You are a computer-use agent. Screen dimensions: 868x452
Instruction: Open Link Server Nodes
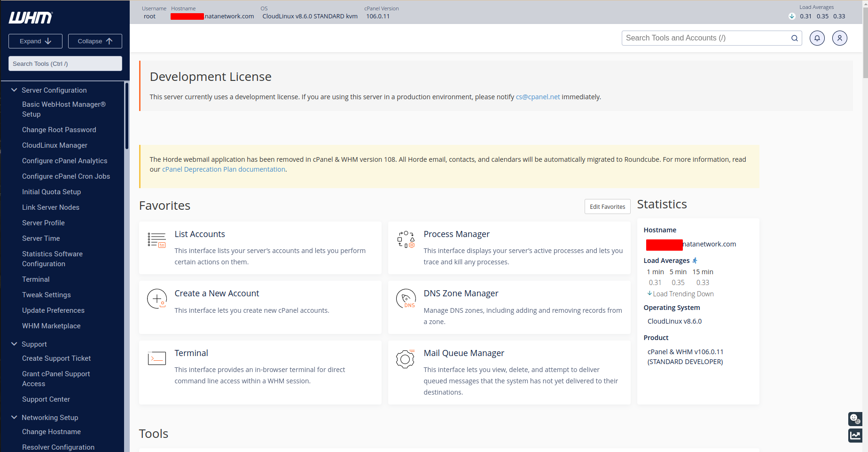(51, 207)
